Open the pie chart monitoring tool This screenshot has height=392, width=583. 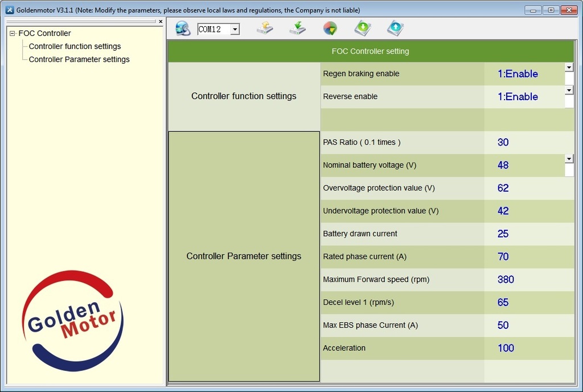tap(330, 27)
